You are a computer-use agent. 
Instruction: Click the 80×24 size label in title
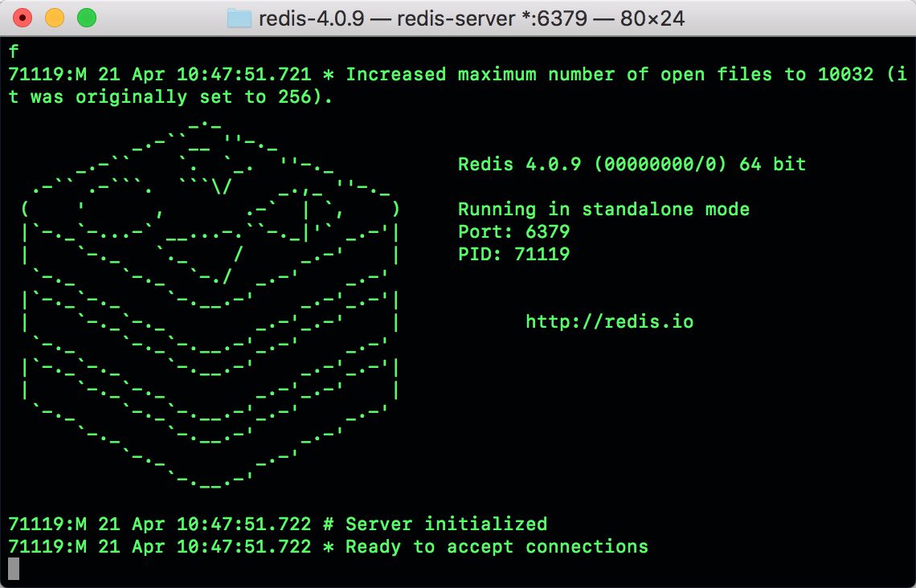coord(652,18)
